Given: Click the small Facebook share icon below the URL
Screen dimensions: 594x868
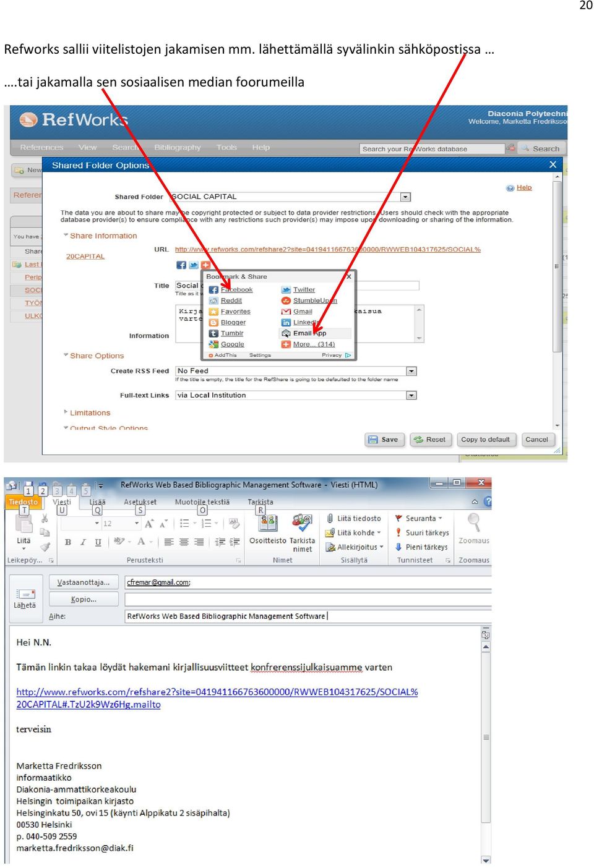Looking at the screenshot, I should tap(181, 265).
